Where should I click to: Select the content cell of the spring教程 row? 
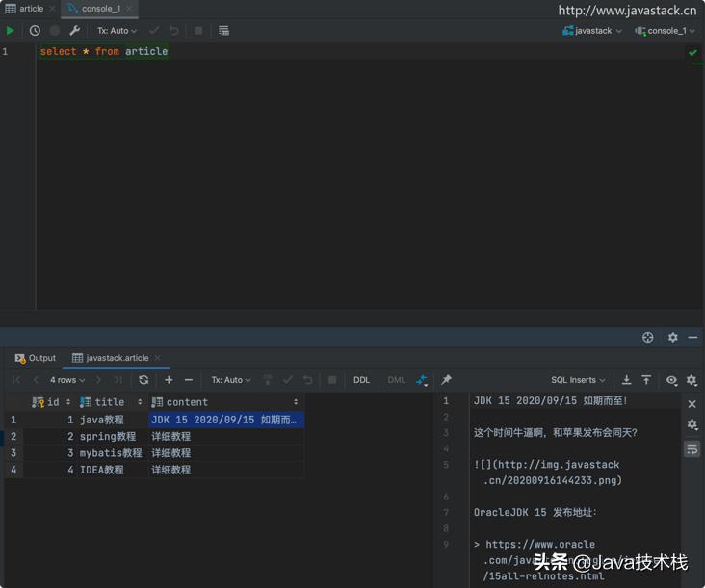coord(225,436)
